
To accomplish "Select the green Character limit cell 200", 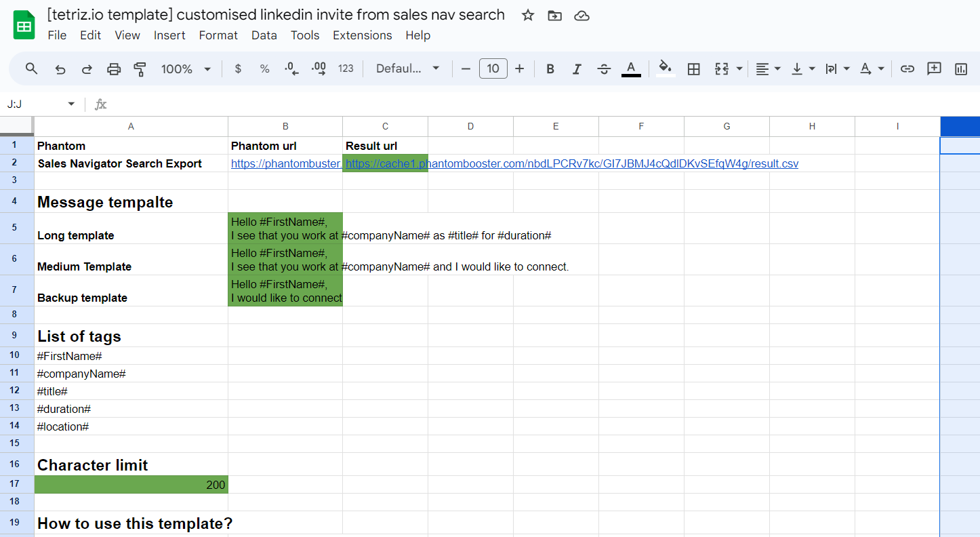I will pyautogui.click(x=131, y=484).
